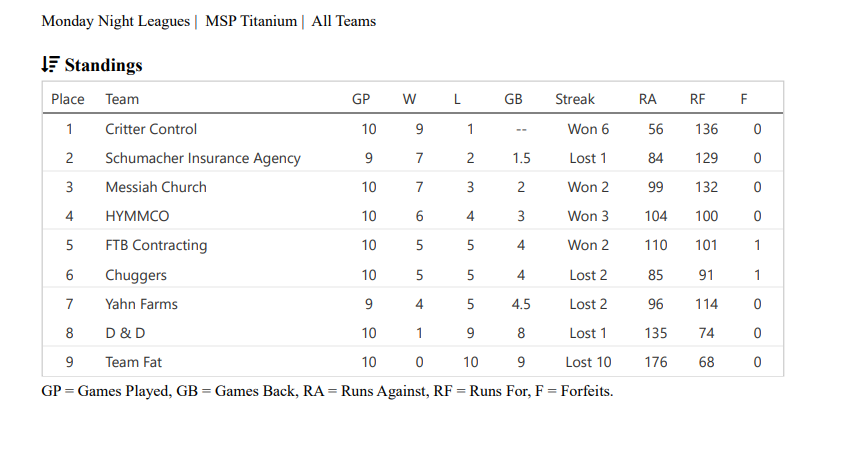Image resolution: width=842 pixels, height=456 pixels.
Task: Click the Chuggers team name
Action: [x=136, y=275]
